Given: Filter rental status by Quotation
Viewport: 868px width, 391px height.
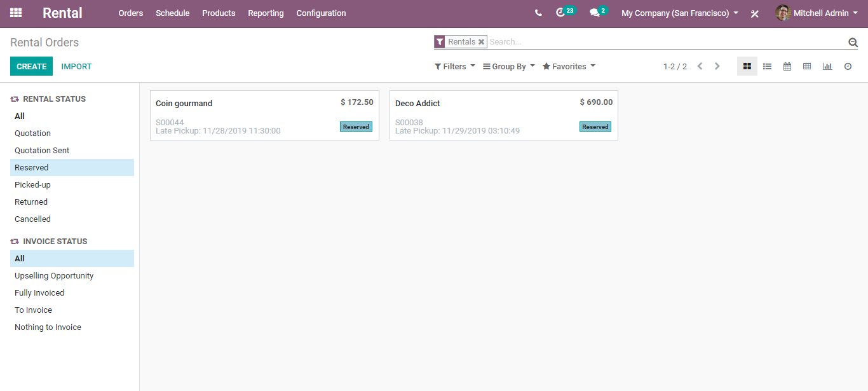Looking at the screenshot, I should (x=72, y=134).
